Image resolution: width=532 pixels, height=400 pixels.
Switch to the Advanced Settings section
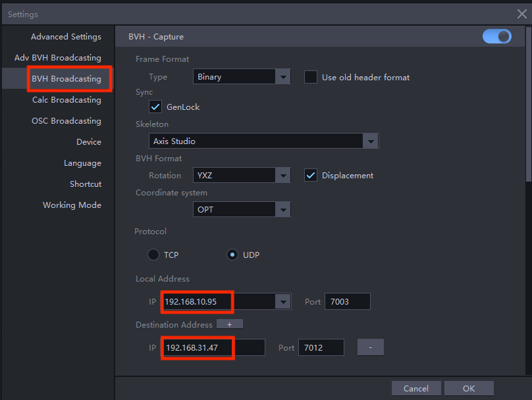(66, 37)
